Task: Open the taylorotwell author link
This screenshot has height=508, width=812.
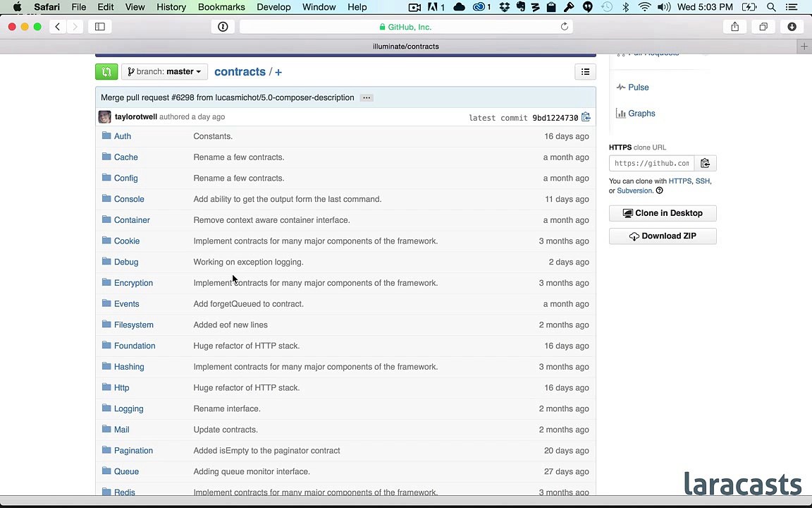Action: pyautogui.click(x=135, y=116)
